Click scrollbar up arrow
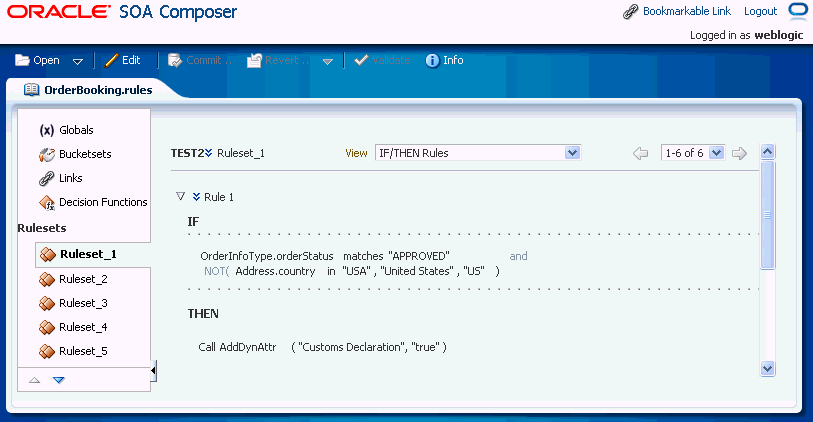Image resolution: width=813 pixels, height=422 pixels. pyautogui.click(x=767, y=151)
